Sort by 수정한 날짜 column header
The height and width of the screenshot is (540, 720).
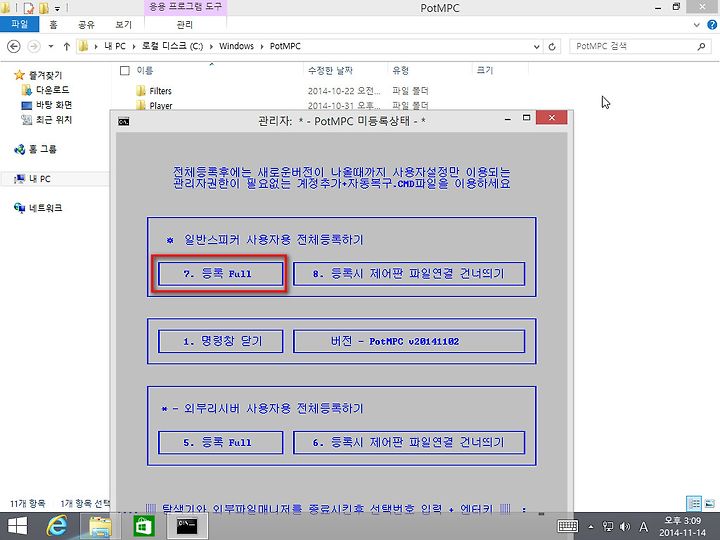tap(330, 70)
